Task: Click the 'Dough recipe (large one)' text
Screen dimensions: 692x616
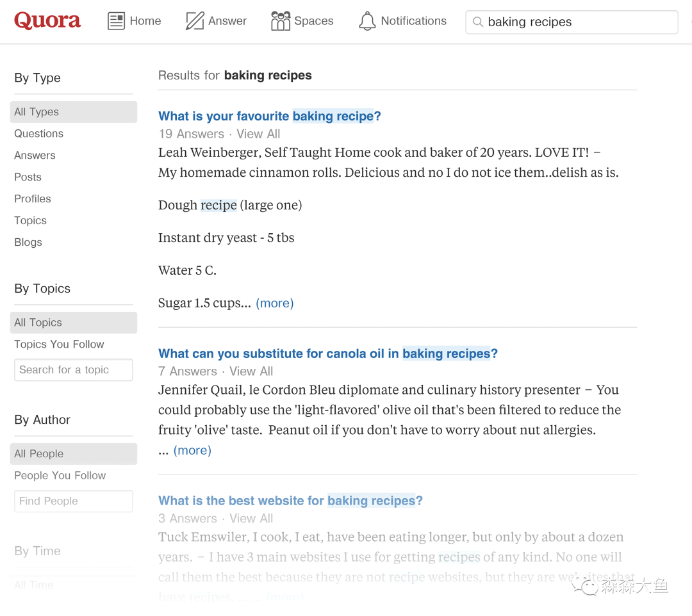Action: (x=230, y=205)
